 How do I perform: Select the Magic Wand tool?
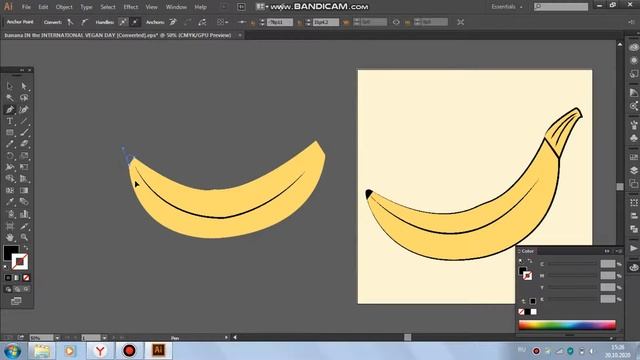(x=10, y=98)
